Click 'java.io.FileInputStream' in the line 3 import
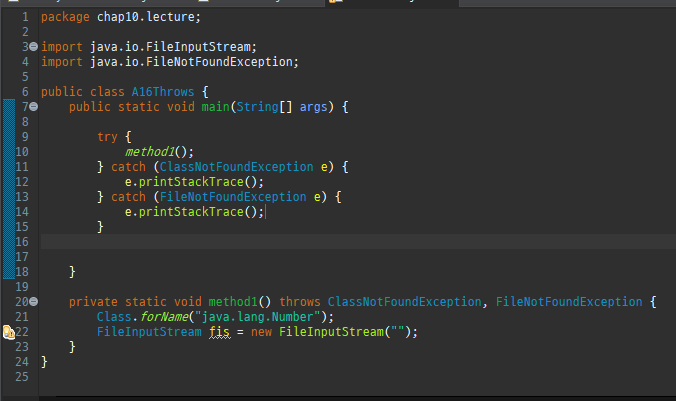676x401 pixels. click(170, 47)
